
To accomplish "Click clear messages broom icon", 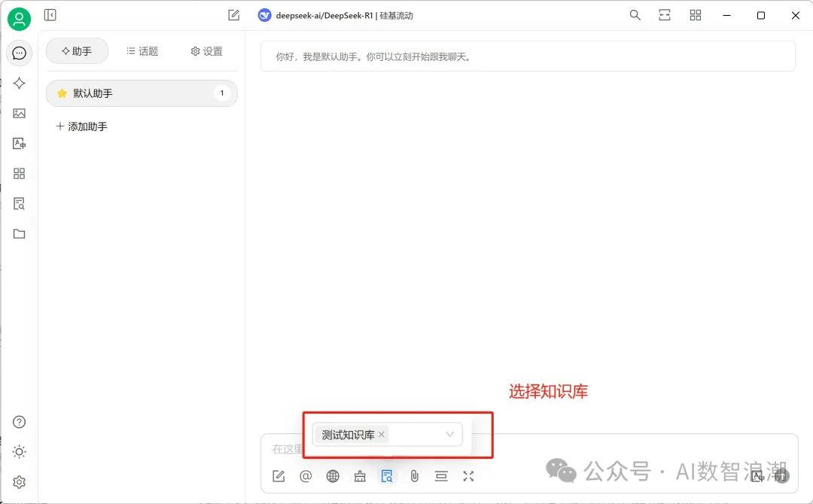I will 360,476.
